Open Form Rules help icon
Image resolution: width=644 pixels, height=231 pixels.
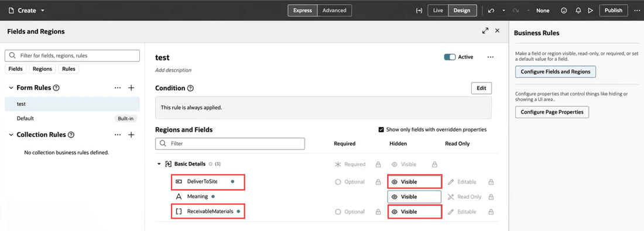(x=57, y=88)
